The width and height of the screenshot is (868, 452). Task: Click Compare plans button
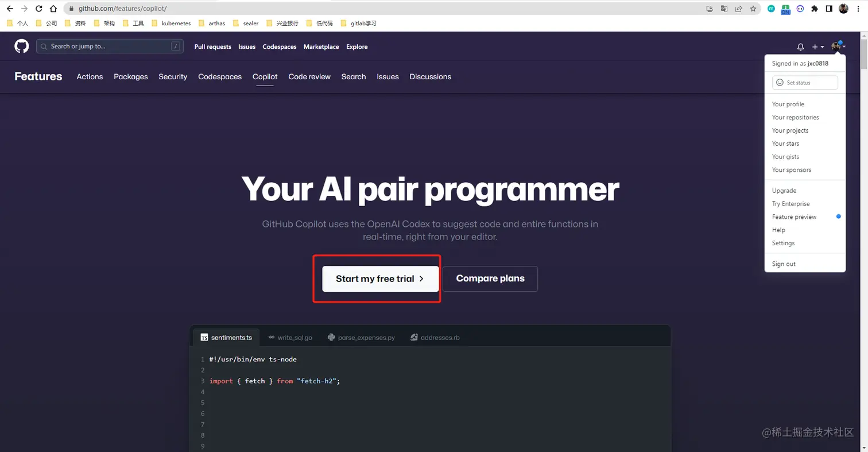(x=490, y=279)
